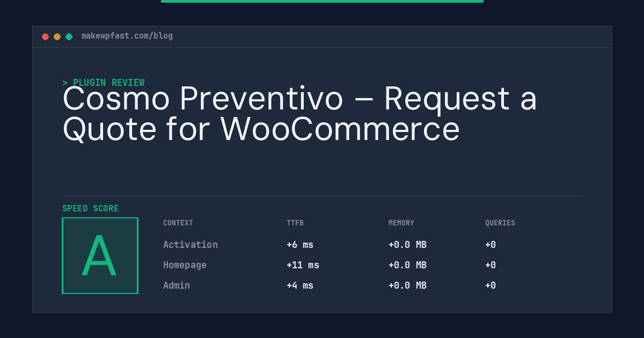The height and width of the screenshot is (338, 644).
Task: Click the Cosmo Preventivo title heading
Action: pos(299,114)
